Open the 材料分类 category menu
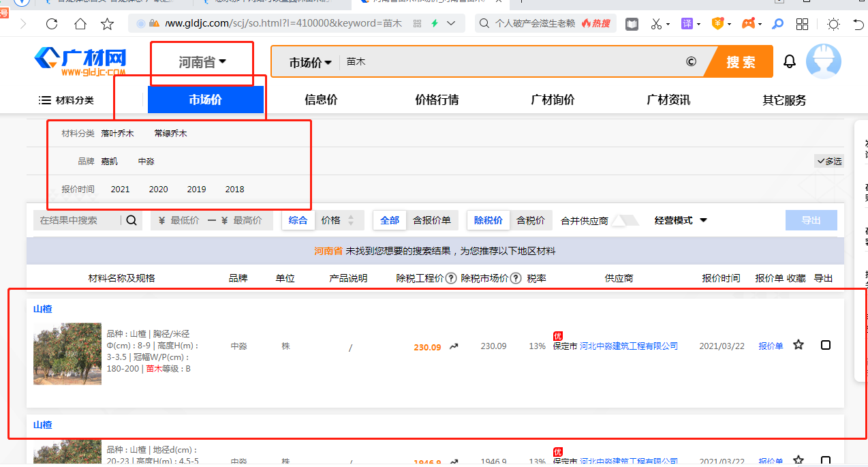This screenshot has width=868, height=467. pyautogui.click(x=66, y=100)
